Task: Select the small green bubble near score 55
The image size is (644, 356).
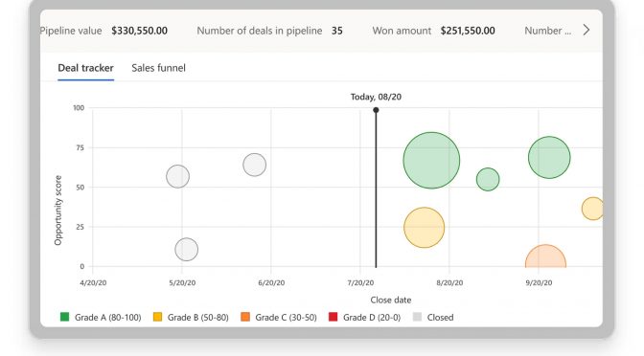Action: [x=488, y=179]
